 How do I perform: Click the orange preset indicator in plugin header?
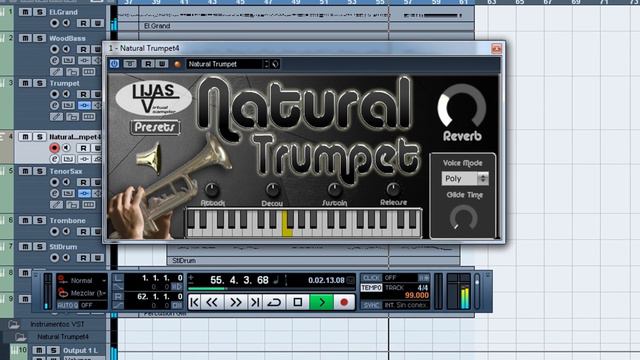(x=178, y=64)
